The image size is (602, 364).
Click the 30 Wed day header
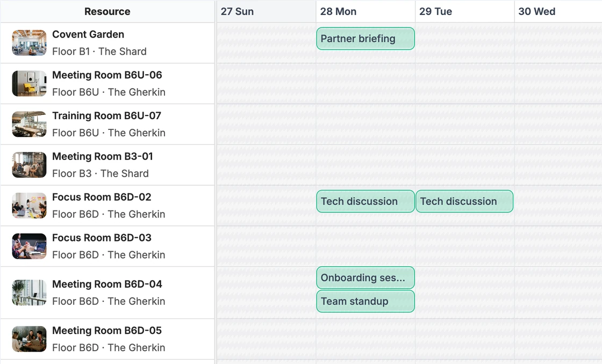pyautogui.click(x=558, y=11)
